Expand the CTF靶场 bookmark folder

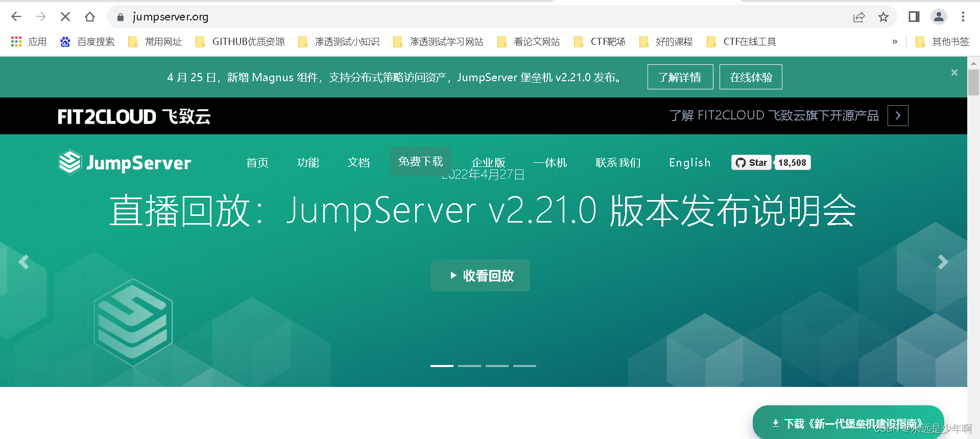click(x=600, y=42)
